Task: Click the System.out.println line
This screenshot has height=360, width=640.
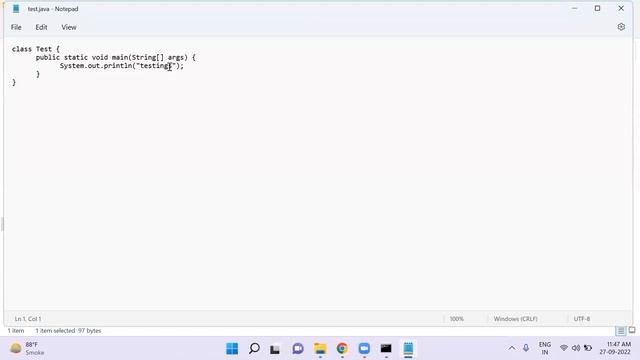Action: tap(122, 66)
